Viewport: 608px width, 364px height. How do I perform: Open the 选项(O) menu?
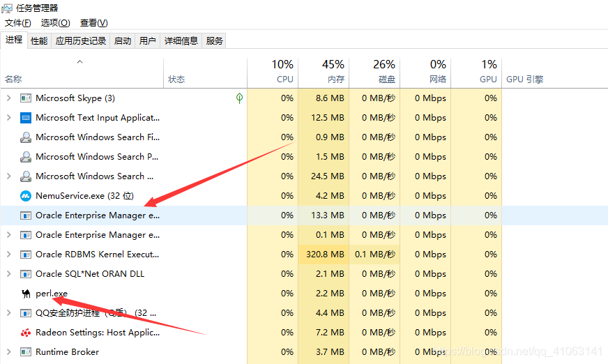click(56, 23)
